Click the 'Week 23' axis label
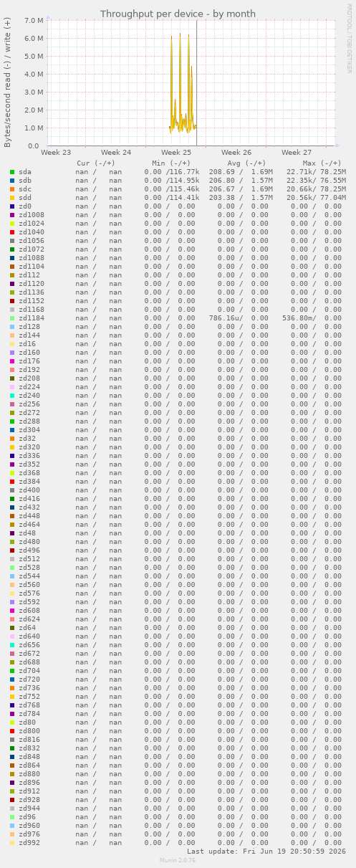The height and width of the screenshot is (868, 356). pyautogui.click(x=56, y=153)
